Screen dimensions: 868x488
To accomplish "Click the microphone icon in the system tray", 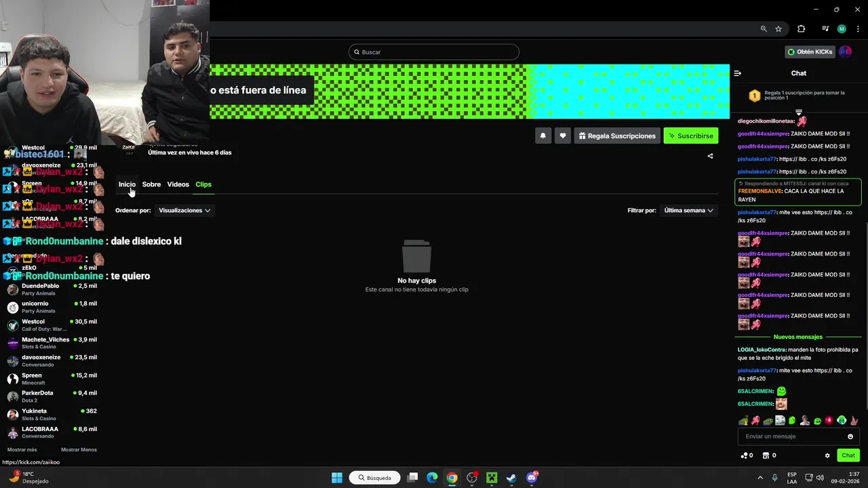I will (x=774, y=478).
